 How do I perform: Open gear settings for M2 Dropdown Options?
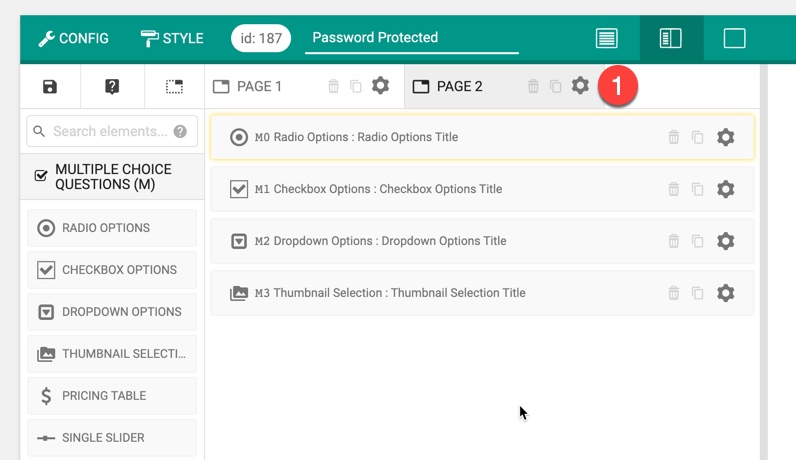[725, 241]
